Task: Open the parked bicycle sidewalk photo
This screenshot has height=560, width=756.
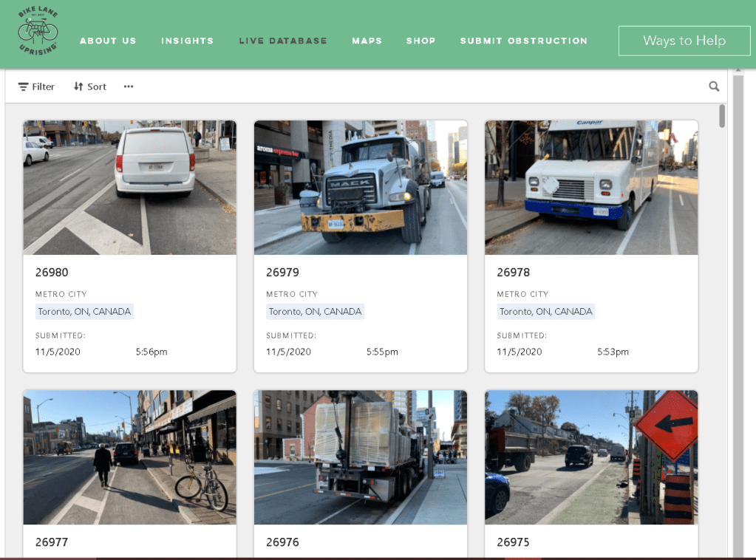Action: [130, 457]
